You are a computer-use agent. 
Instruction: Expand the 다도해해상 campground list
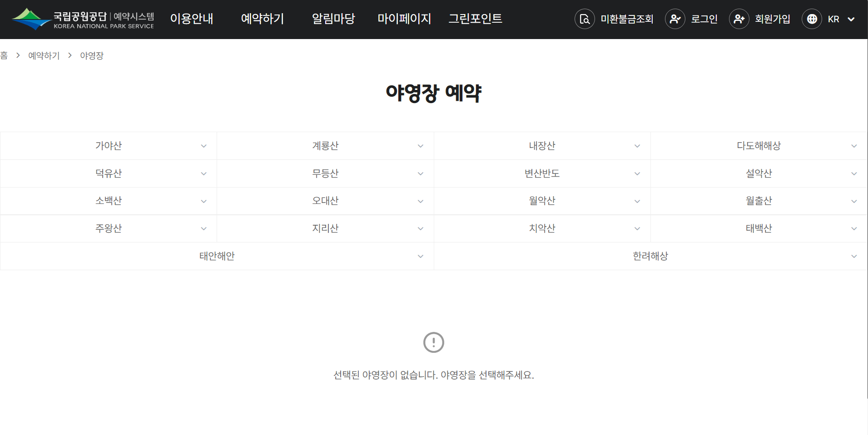(759, 146)
